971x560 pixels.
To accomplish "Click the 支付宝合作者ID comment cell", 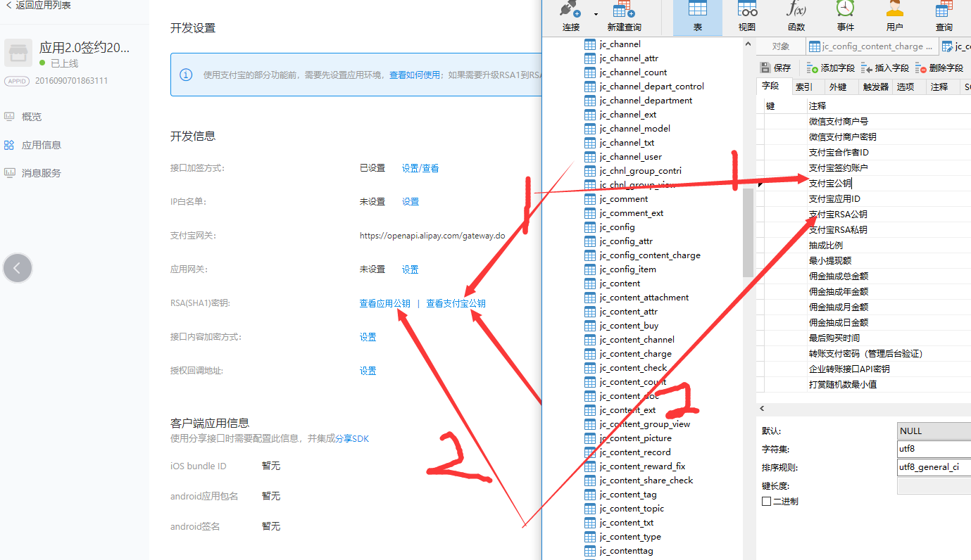I will (x=889, y=153).
